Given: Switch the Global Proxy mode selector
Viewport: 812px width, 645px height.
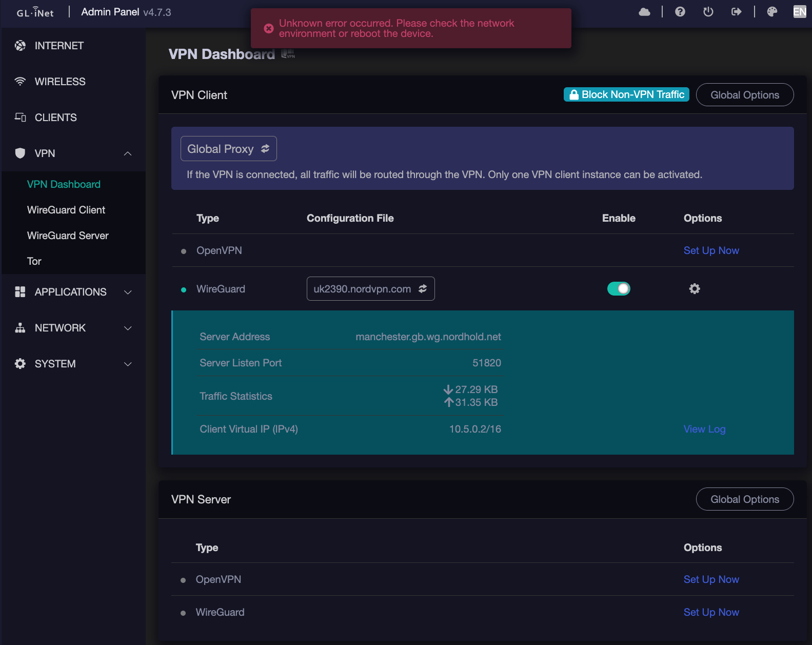Looking at the screenshot, I should click(x=228, y=149).
